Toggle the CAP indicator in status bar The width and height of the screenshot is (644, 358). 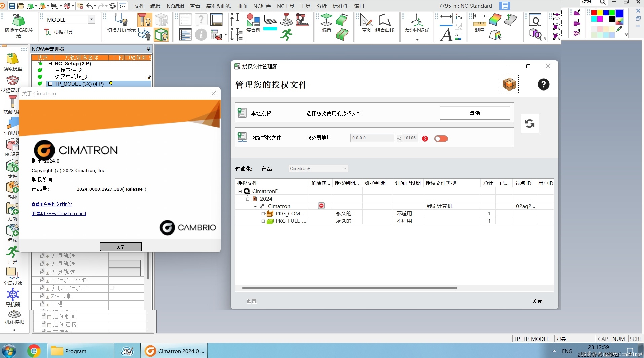click(x=603, y=339)
